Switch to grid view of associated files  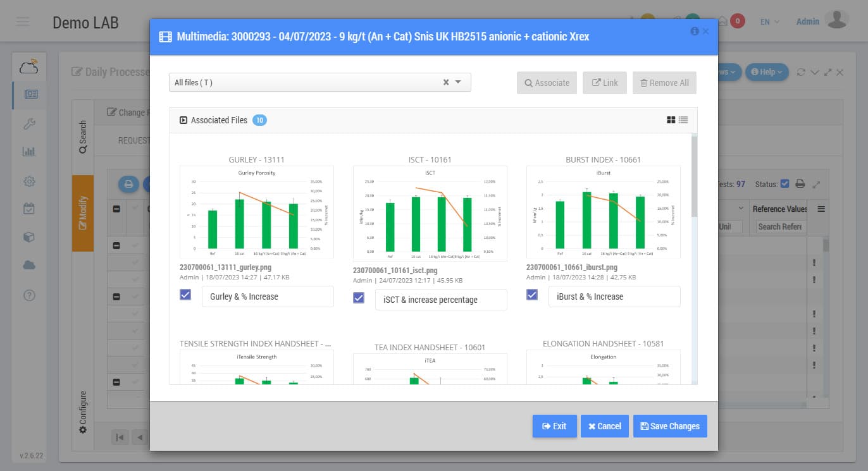(671, 120)
